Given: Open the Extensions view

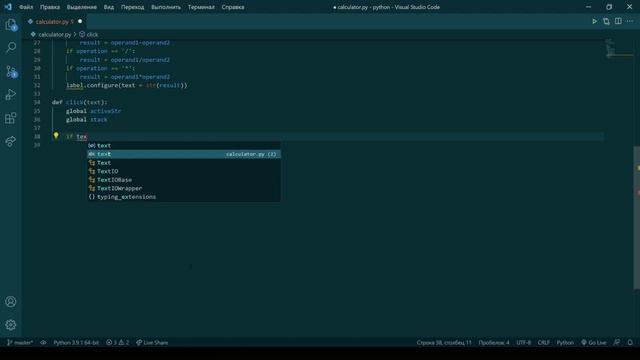Looking at the screenshot, I should tap(11, 118).
